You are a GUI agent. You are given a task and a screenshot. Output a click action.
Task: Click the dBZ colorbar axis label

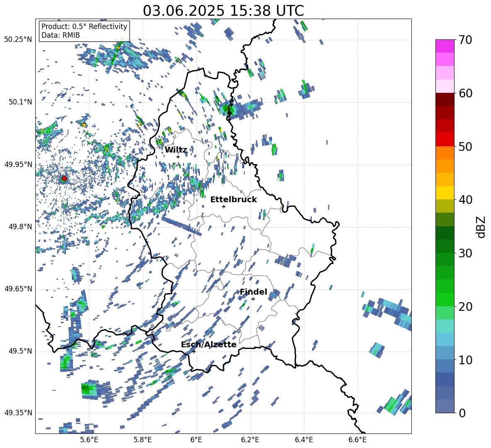coord(481,227)
